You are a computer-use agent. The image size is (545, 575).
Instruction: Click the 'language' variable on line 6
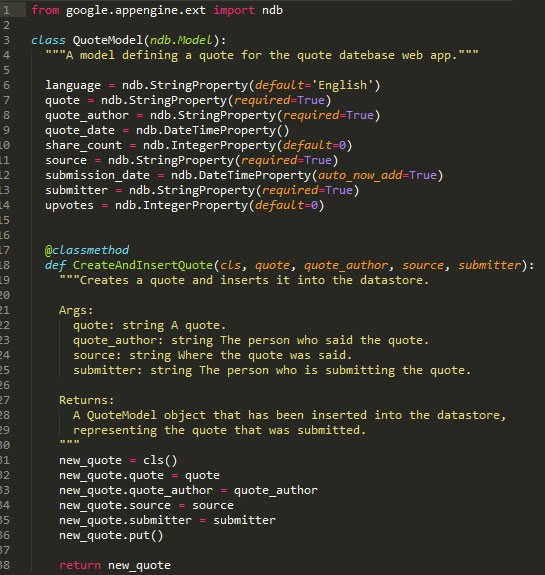click(73, 85)
